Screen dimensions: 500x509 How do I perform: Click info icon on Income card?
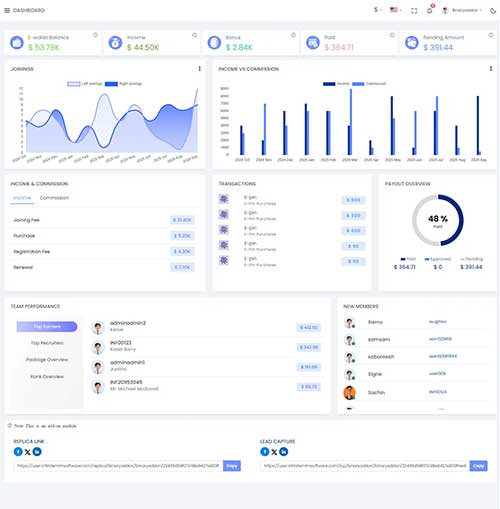coord(194,35)
